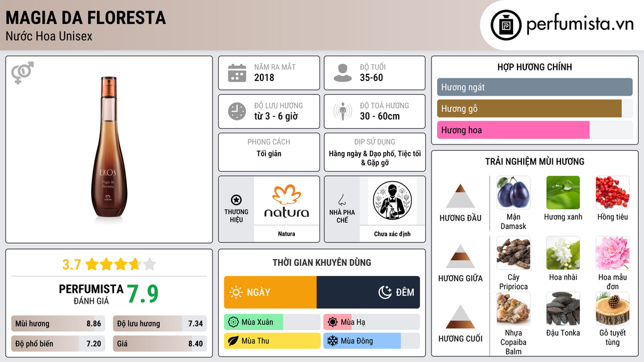Screen dimensions: 644x362
Task: Click the perfumer illustration Chưa xác định
Action: pos(392,201)
